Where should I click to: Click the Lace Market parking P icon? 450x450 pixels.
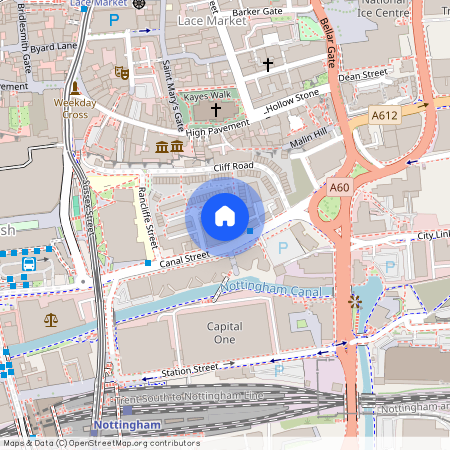(114, 20)
